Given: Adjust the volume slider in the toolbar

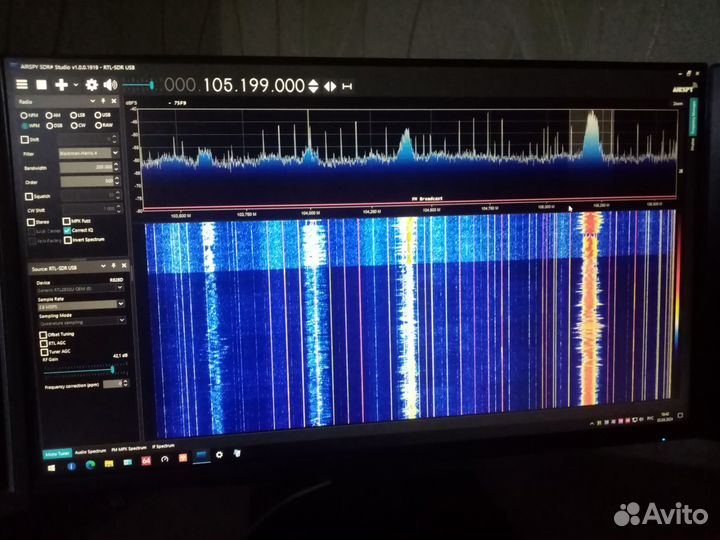Looking at the screenshot, I should click(138, 85).
